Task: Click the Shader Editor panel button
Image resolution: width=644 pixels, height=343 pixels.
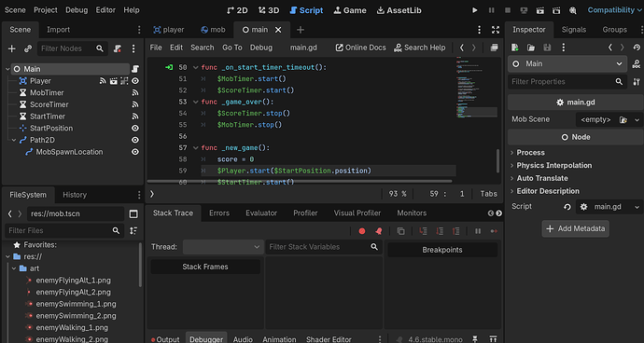Action: point(329,339)
